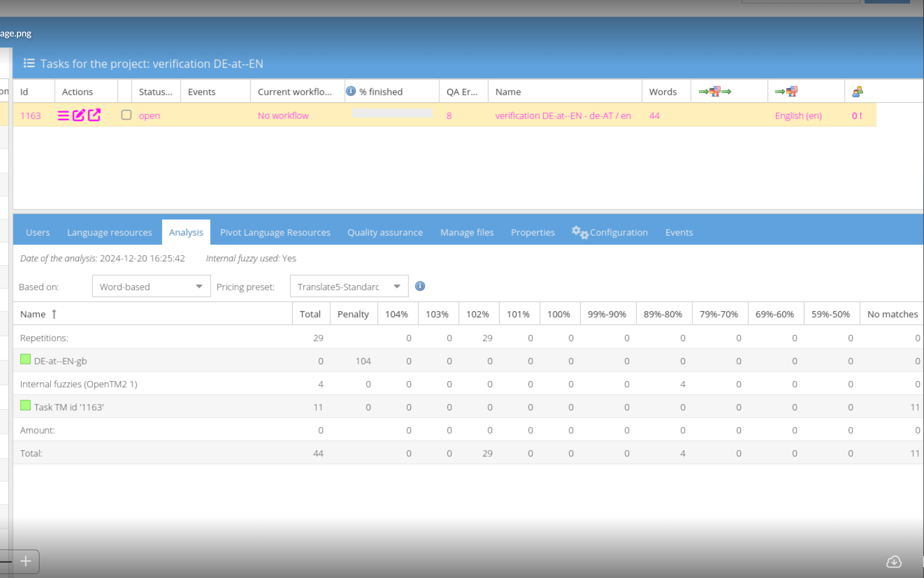This screenshot has width=924, height=578.
Task: Expand the Based on Word-based dropdown
Action: click(x=199, y=286)
